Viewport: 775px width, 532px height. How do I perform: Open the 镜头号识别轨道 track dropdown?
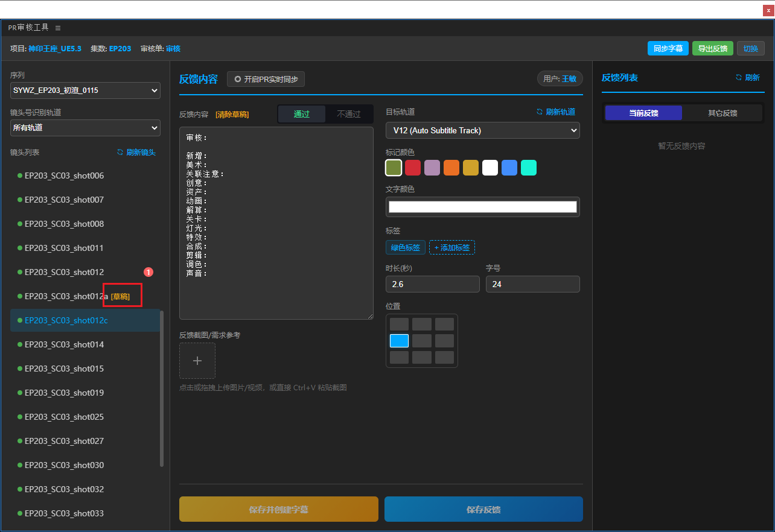tap(85, 128)
